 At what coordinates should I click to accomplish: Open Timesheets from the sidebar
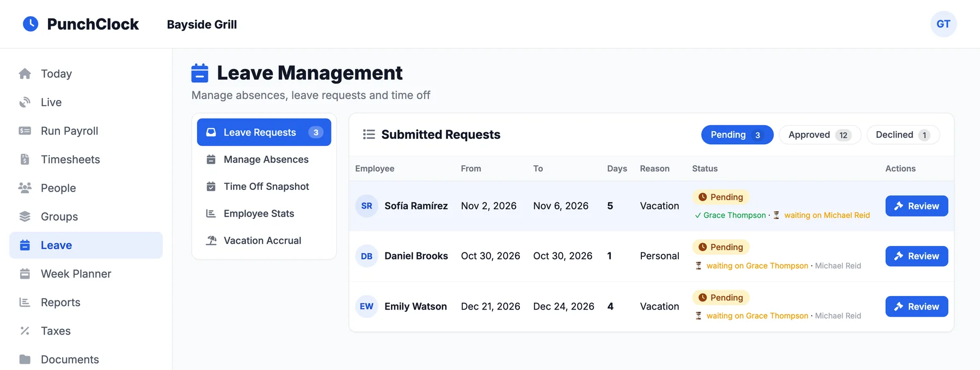86,159
